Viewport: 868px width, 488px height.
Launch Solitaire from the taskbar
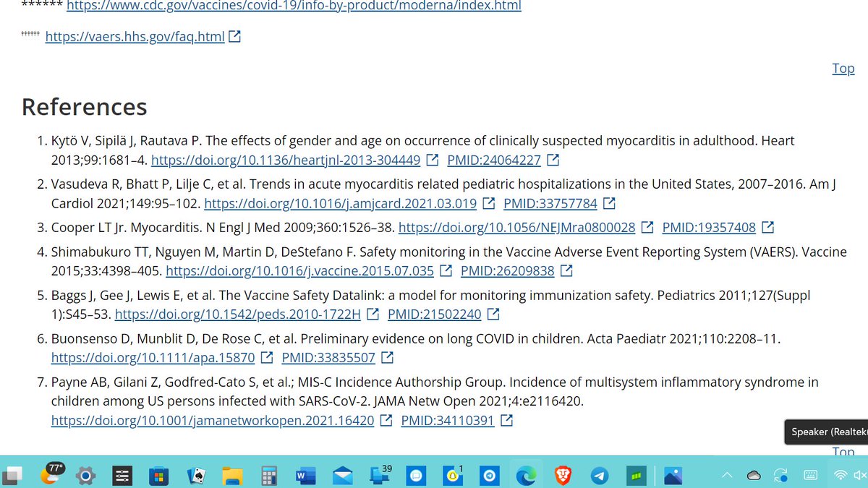pos(195,476)
